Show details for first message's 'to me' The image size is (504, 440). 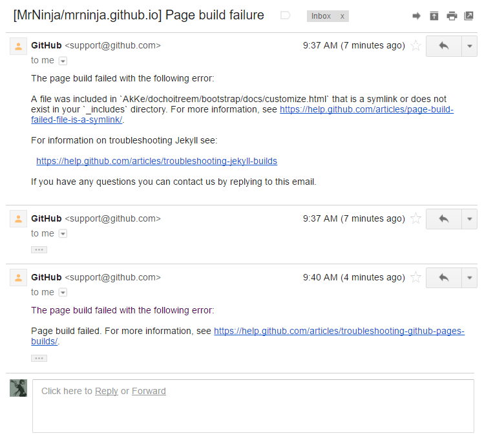(63, 61)
